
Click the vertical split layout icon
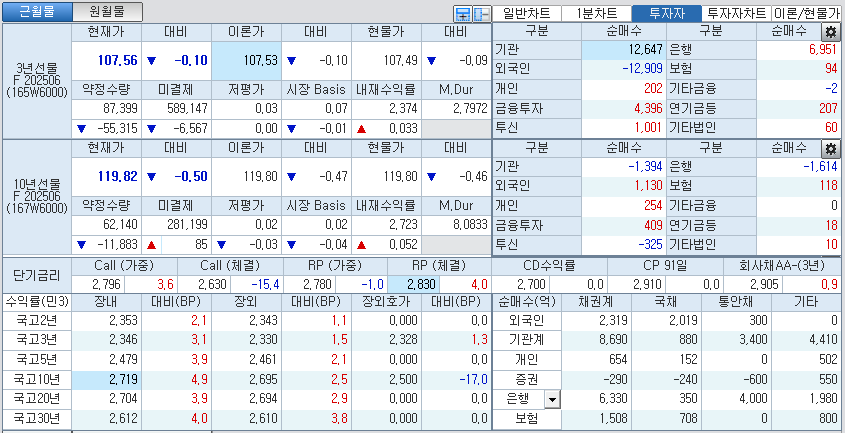[x=481, y=13]
